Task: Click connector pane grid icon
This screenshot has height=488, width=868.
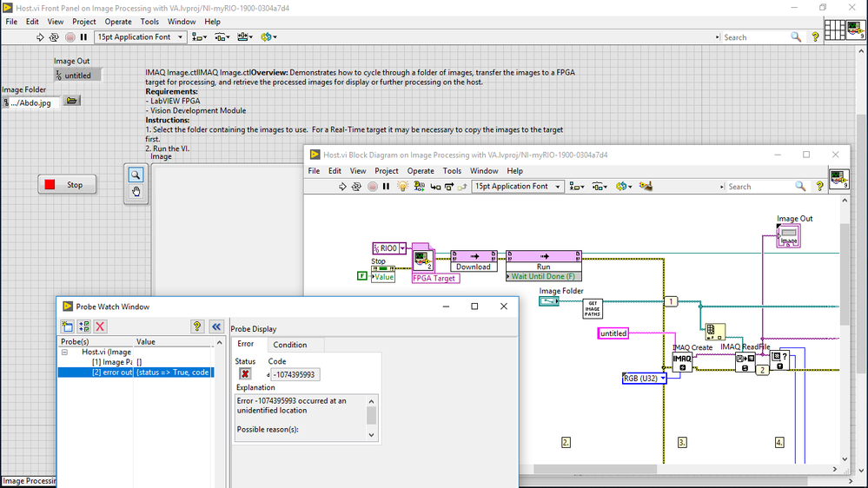Action: tap(834, 30)
